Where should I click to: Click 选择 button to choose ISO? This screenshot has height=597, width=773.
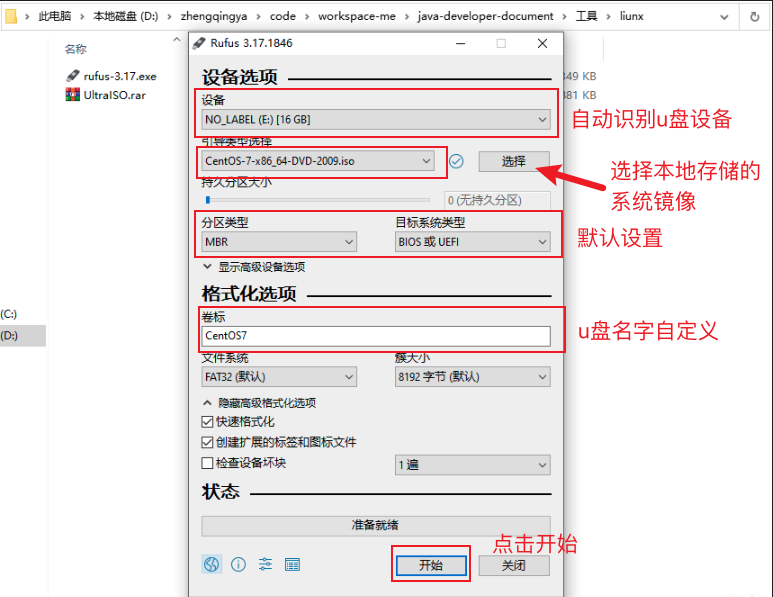click(514, 161)
